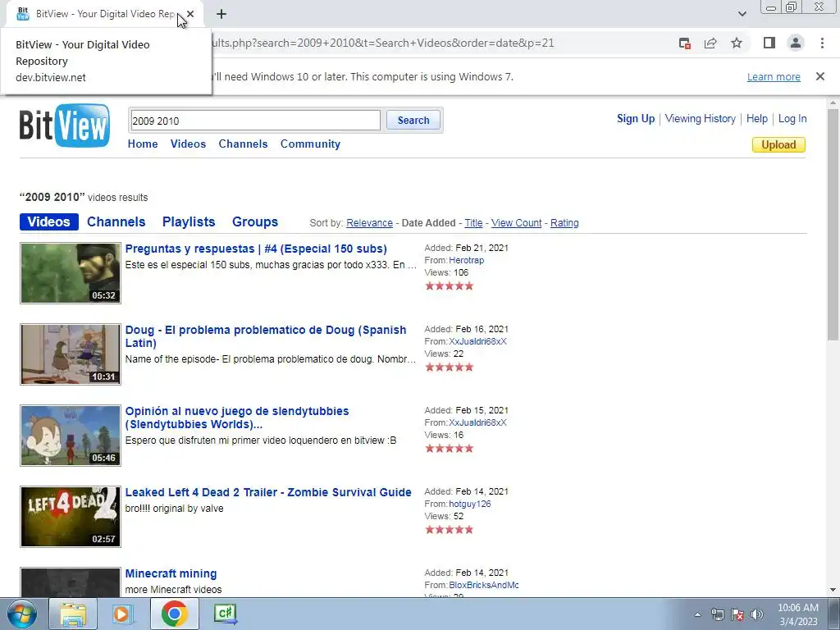Click the Chrome icon in the taskbar
Screen dimensions: 840x630
click(174, 614)
